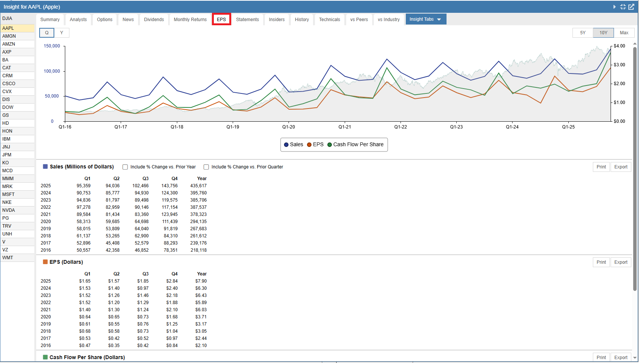This screenshot has height=364, width=640.
Task: Choose AMGN from the ticker list
Action: click(17, 36)
